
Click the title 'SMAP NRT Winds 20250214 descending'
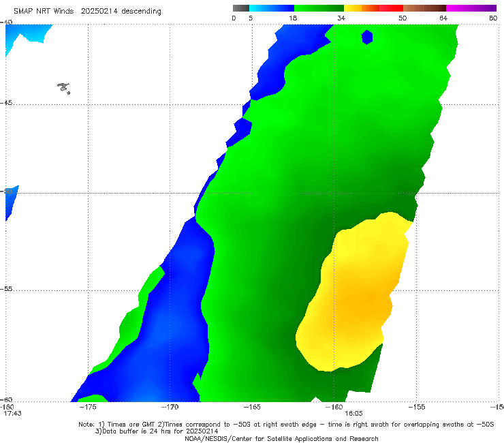87,12
